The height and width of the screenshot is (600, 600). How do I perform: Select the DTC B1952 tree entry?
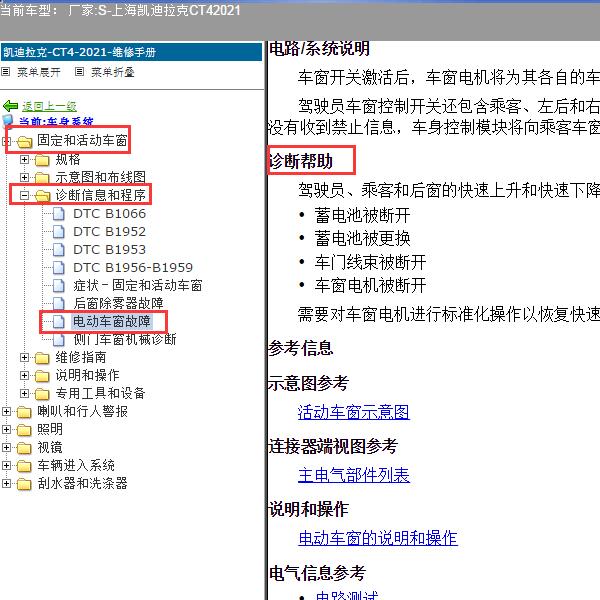(109, 232)
